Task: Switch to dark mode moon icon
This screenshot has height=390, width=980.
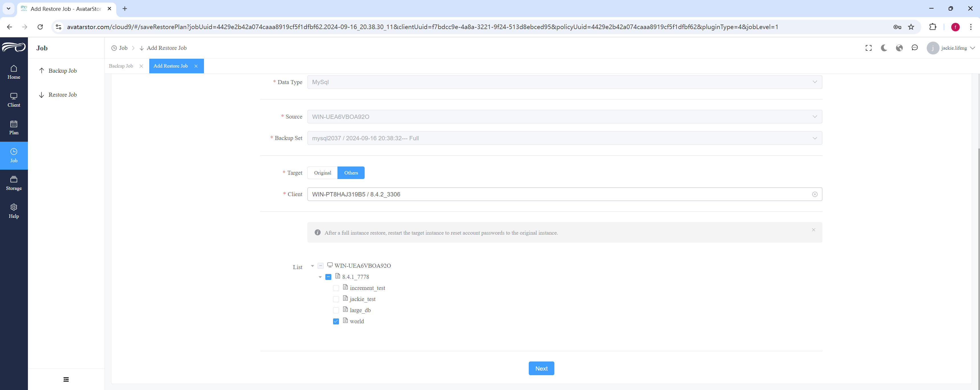Action: click(x=884, y=48)
